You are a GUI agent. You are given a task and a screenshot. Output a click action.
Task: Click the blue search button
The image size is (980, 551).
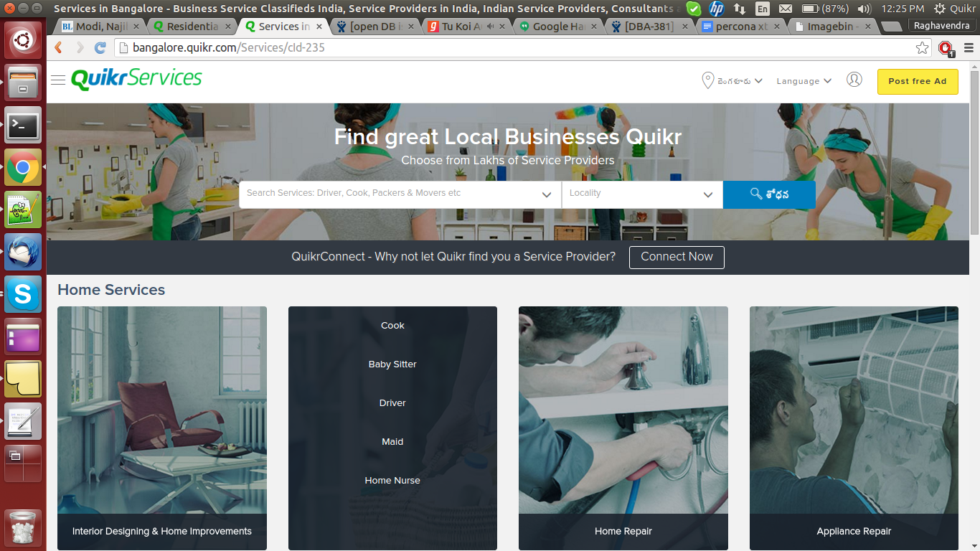pyautogui.click(x=769, y=194)
